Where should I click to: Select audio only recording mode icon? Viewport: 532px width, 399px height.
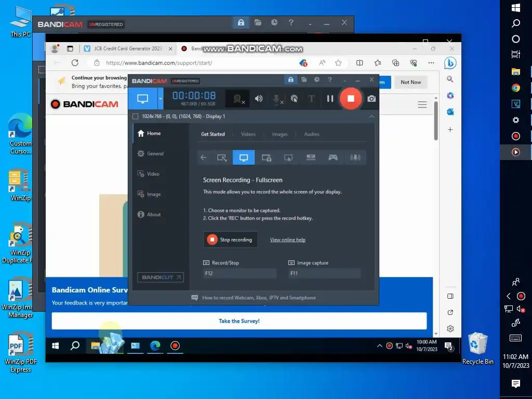pos(355,157)
